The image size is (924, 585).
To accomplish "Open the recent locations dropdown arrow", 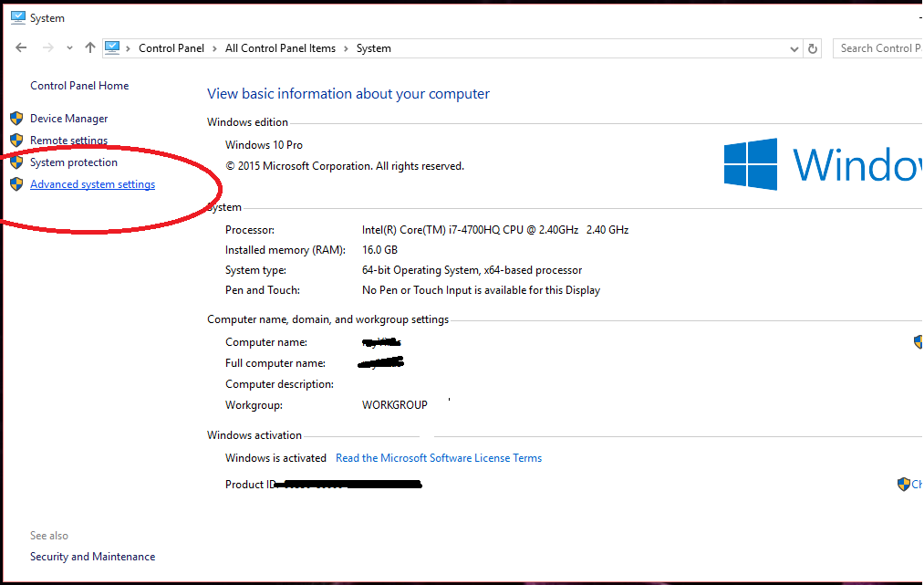I will (69, 48).
